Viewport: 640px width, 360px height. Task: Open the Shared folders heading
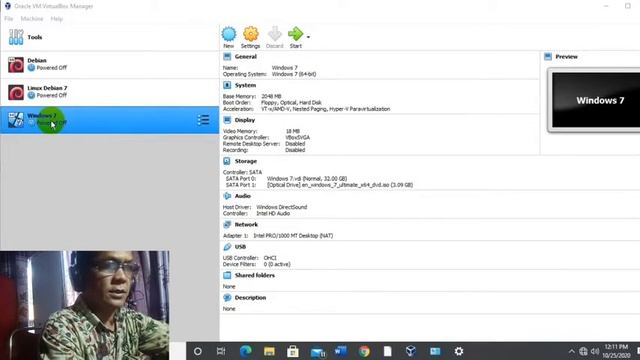click(x=255, y=276)
